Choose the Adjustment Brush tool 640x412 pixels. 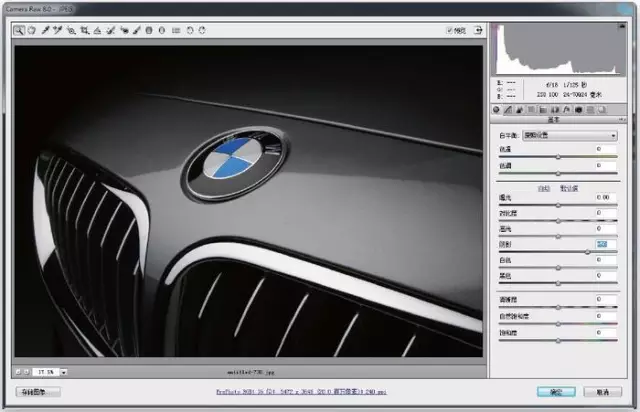click(x=137, y=30)
